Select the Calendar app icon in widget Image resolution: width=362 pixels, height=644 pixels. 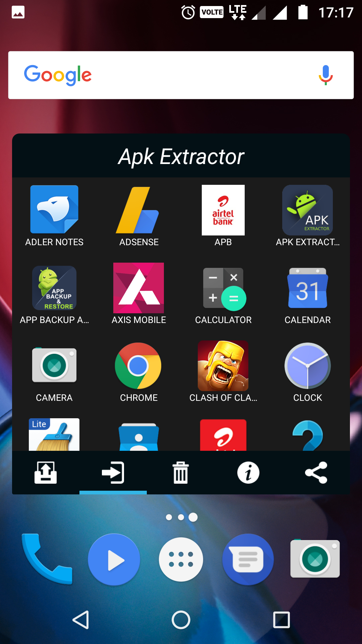tap(308, 288)
